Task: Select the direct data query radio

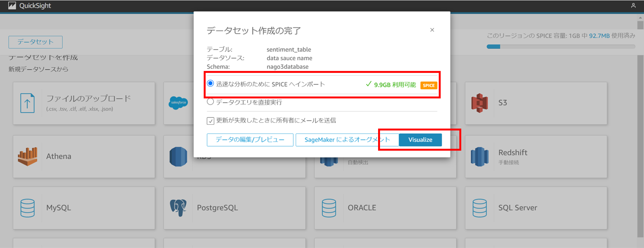Action: click(x=211, y=102)
